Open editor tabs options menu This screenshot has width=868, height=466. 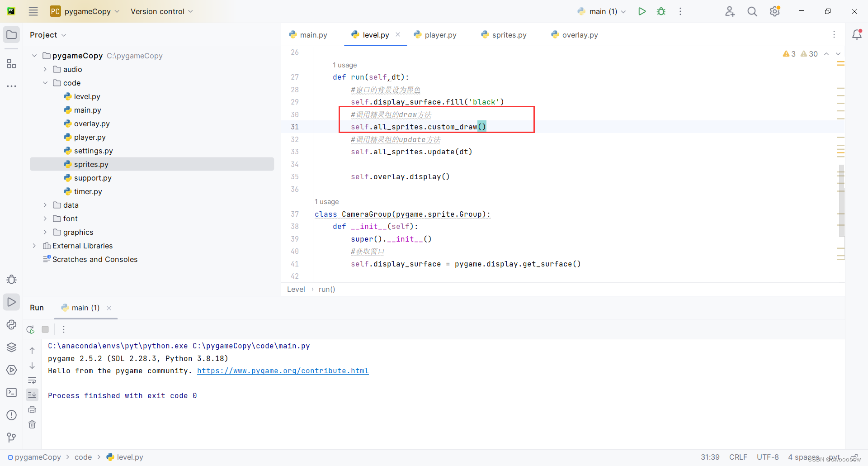click(x=834, y=34)
